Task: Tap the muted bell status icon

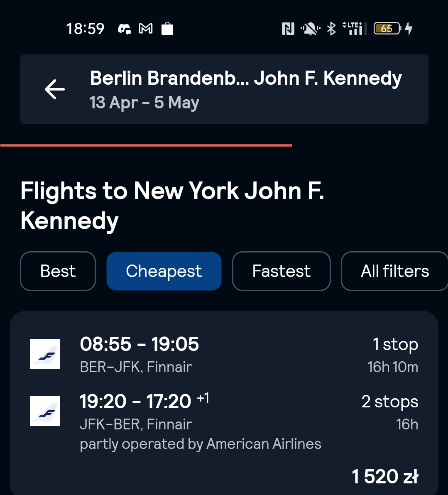Action: click(310, 29)
